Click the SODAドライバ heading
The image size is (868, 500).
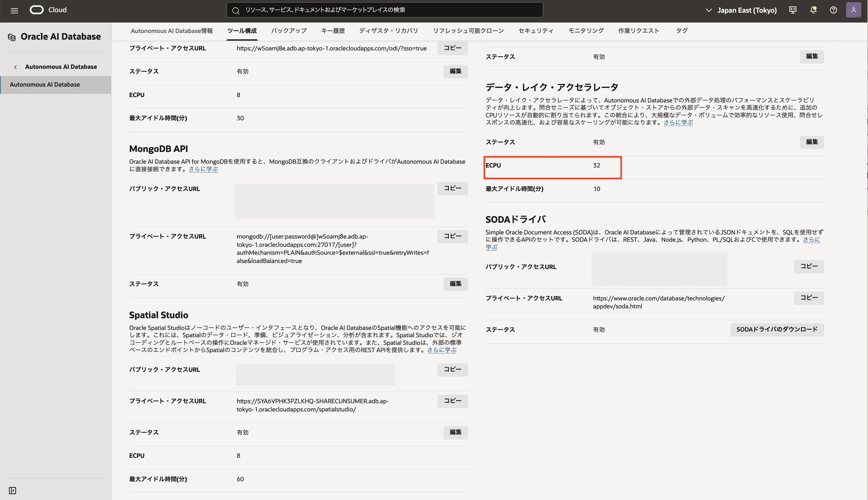pos(516,220)
